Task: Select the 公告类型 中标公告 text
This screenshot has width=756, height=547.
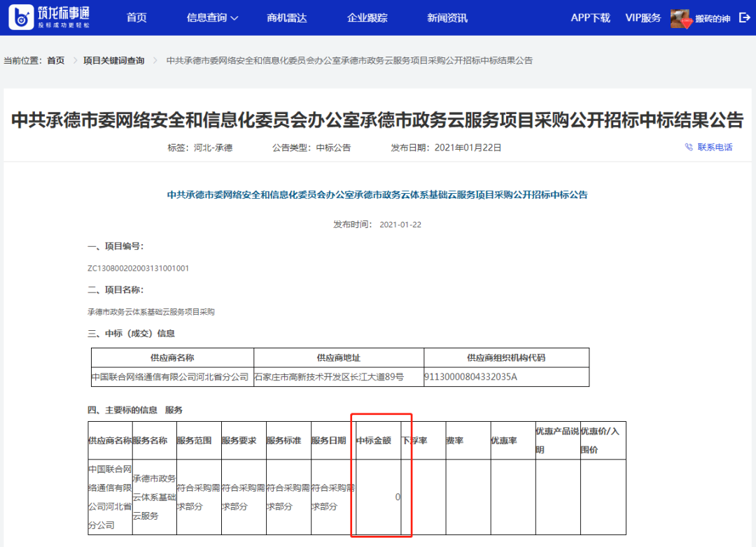Action: coord(311,148)
